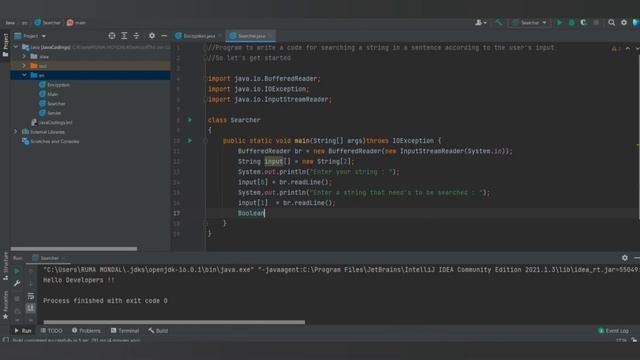Fold the main method using gutter marker

click(205, 141)
